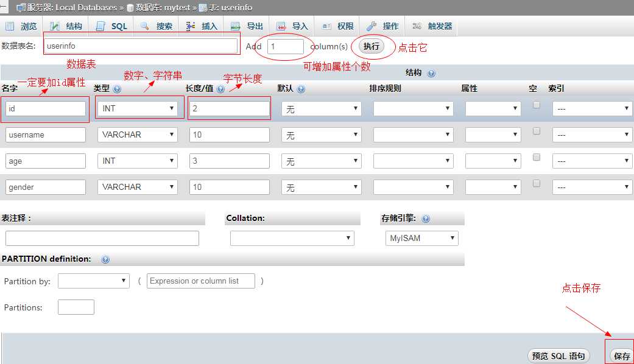The width and height of the screenshot is (634, 364).
Task: Click the username name field
Action: coord(45,135)
